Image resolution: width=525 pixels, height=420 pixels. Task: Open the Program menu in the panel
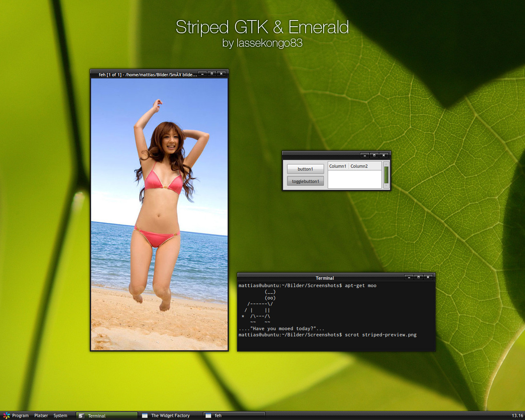pos(20,415)
